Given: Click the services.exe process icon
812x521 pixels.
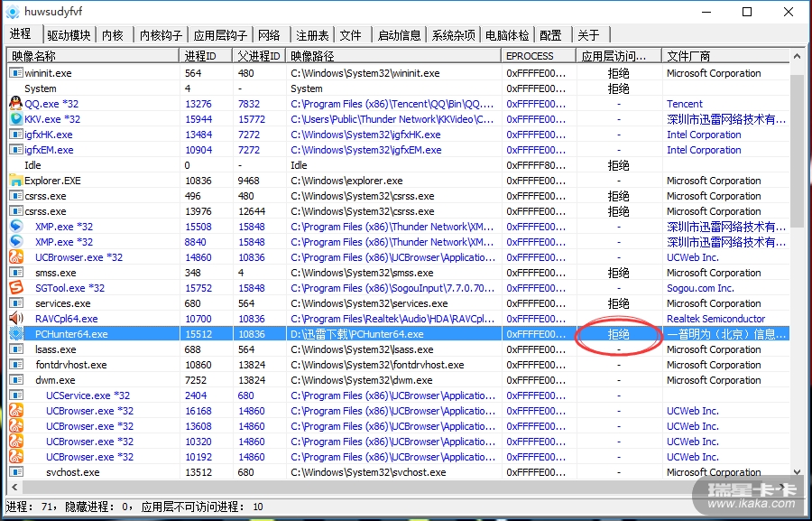Looking at the screenshot, I should pyautogui.click(x=16, y=303).
